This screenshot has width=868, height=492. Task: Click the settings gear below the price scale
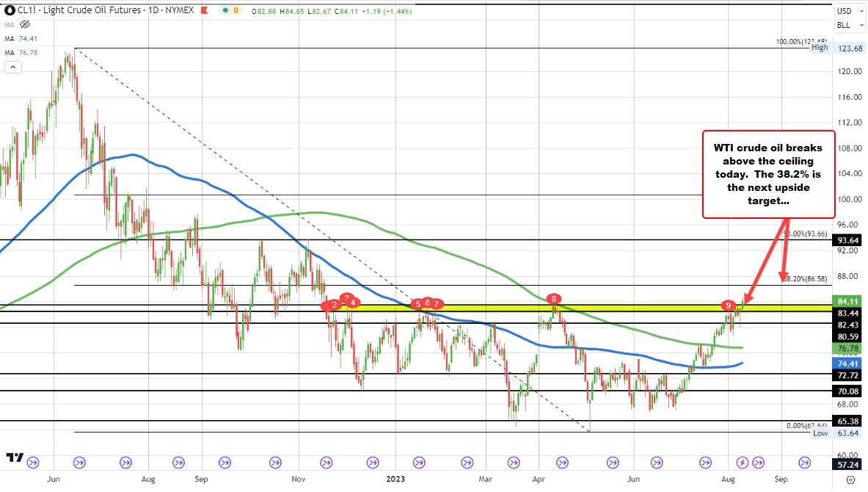(850, 479)
